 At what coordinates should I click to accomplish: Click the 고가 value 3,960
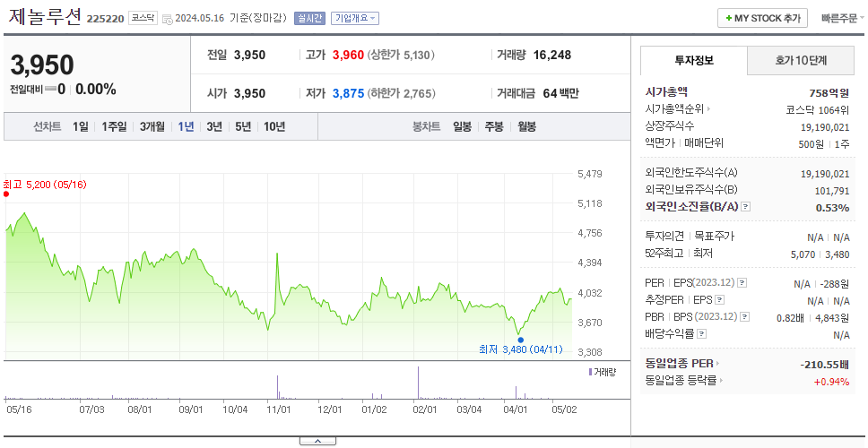348,56
